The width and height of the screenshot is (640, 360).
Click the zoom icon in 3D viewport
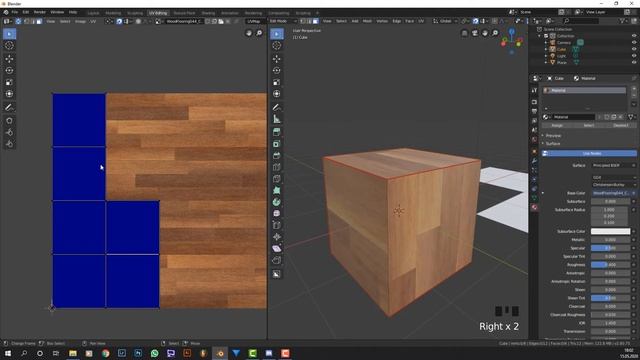495,33
